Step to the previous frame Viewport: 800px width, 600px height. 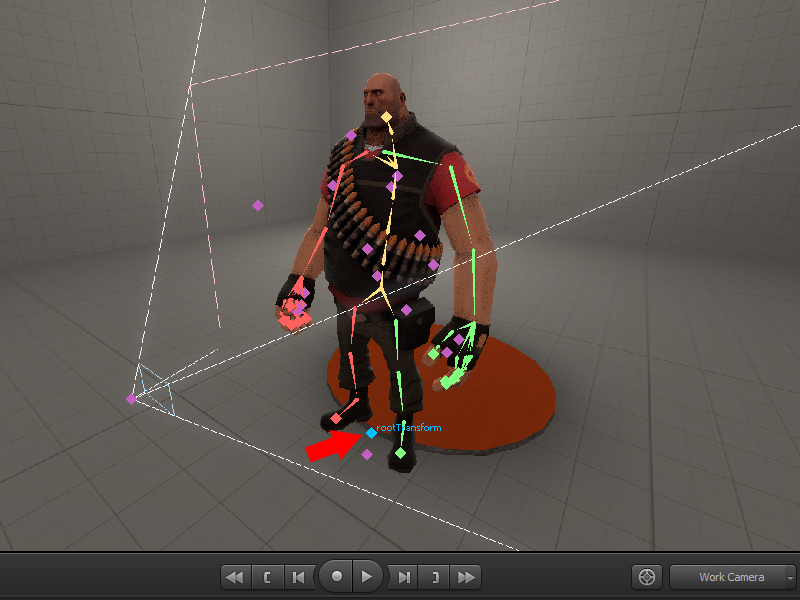tap(299, 577)
